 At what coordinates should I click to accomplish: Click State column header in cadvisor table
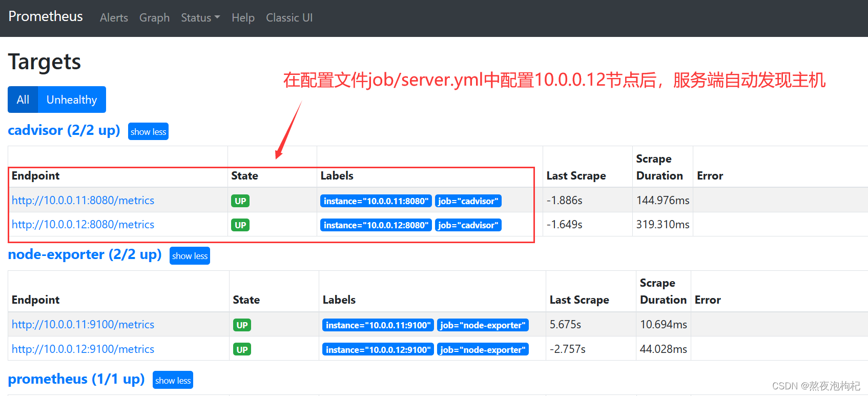pyautogui.click(x=244, y=176)
